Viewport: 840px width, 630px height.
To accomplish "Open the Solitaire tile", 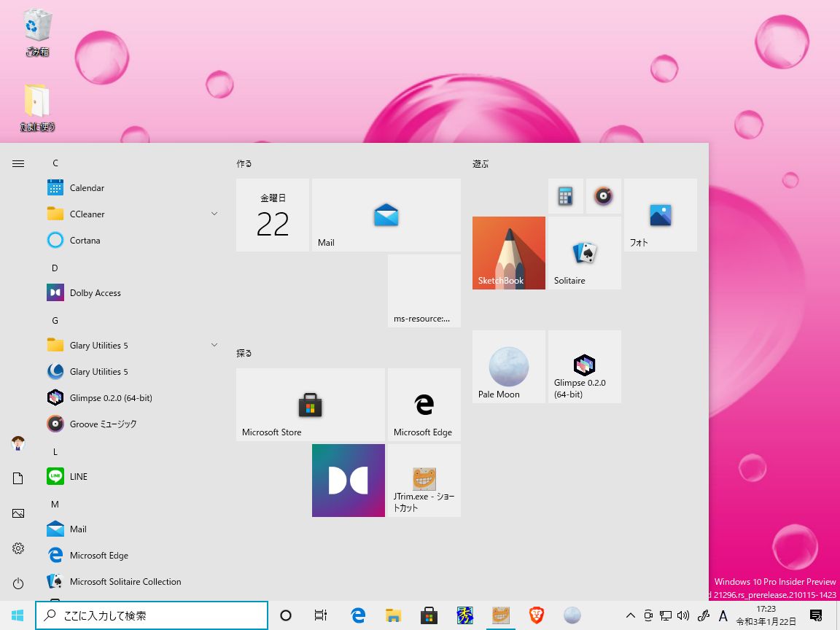I will (585, 253).
